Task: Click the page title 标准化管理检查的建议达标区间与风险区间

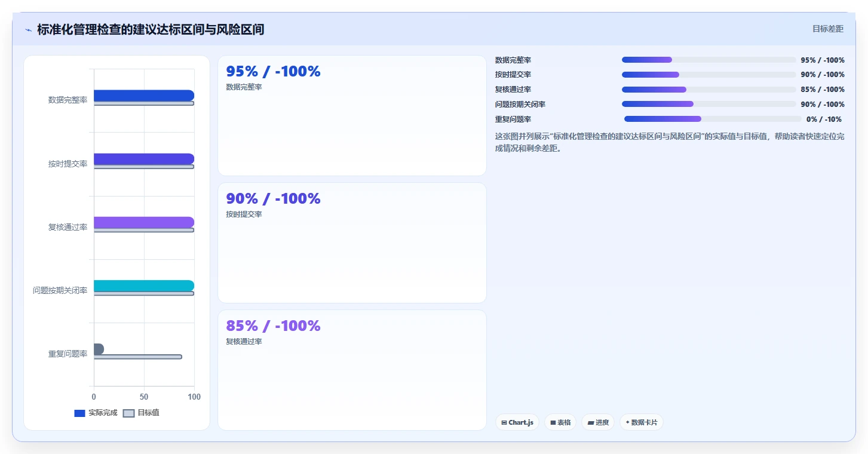Action: click(151, 29)
